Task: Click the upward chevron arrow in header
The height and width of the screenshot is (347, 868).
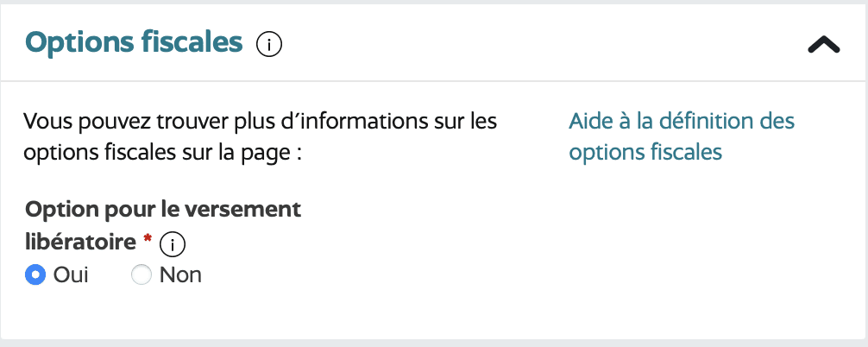Action: click(x=824, y=45)
